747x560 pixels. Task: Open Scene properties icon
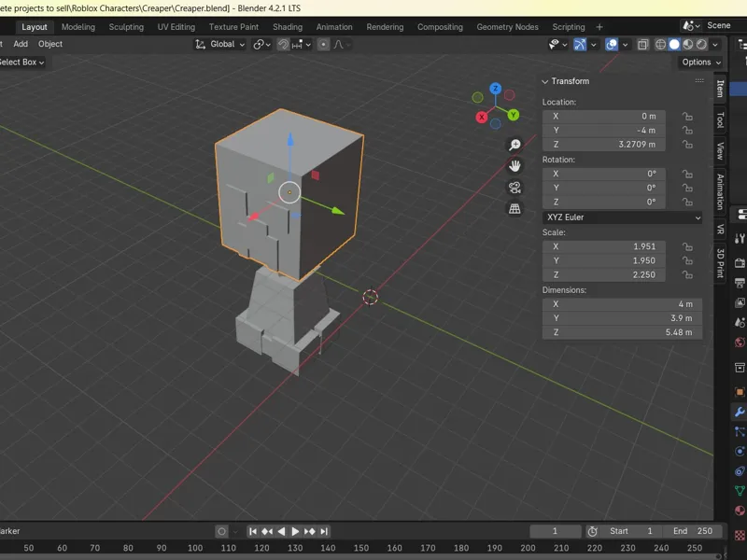click(x=740, y=322)
